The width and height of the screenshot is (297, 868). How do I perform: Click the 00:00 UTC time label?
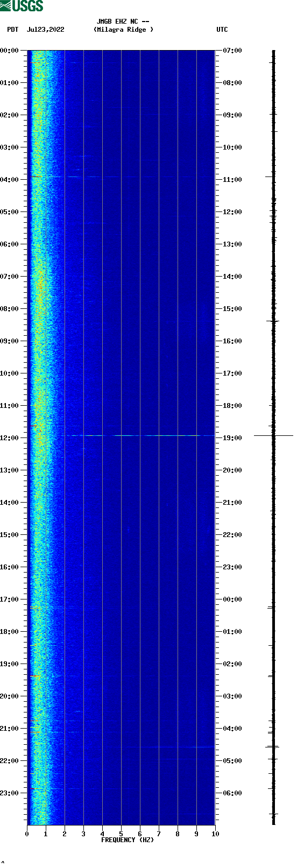click(232, 599)
